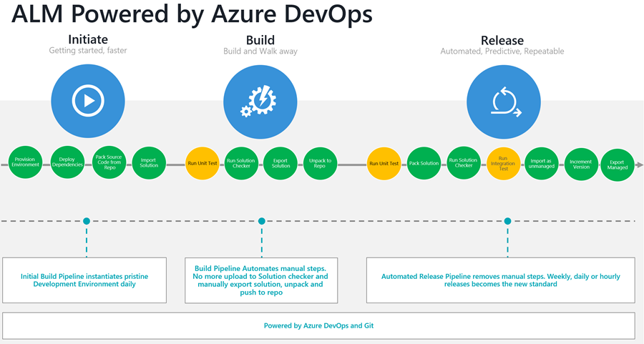Select the Export Managed step circle
Screen dimensions: 644x344
pos(618,165)
